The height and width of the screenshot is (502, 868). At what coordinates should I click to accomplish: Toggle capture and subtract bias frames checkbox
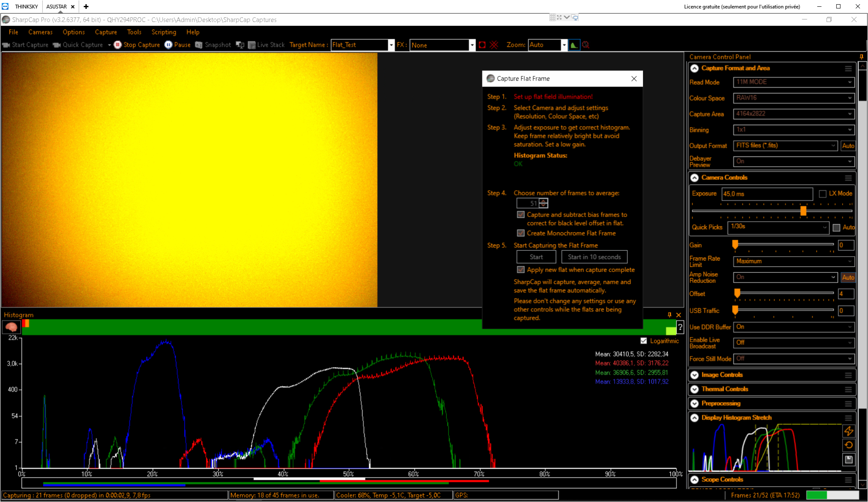pyautogui.click(x=521, y=215)
